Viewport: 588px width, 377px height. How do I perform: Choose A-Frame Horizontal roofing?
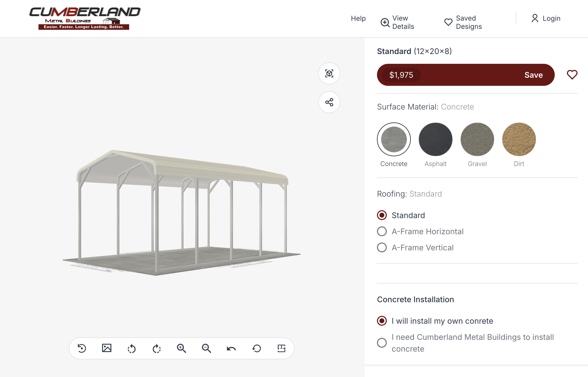click(x=381, y=231)
